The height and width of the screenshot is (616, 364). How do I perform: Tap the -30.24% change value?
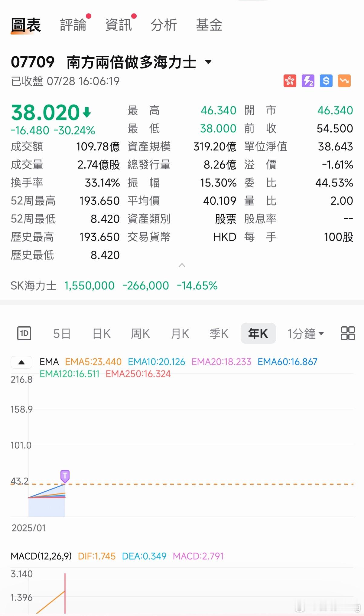74,130
